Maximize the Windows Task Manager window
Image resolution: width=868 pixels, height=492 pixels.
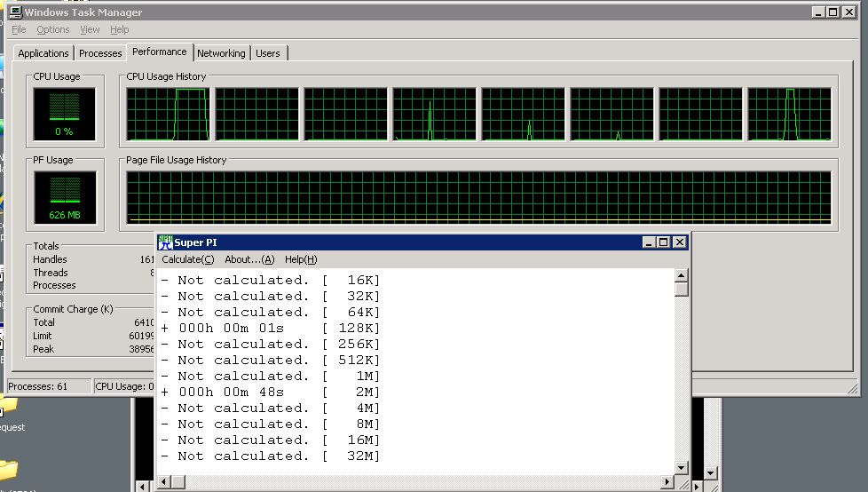[832, 12]
